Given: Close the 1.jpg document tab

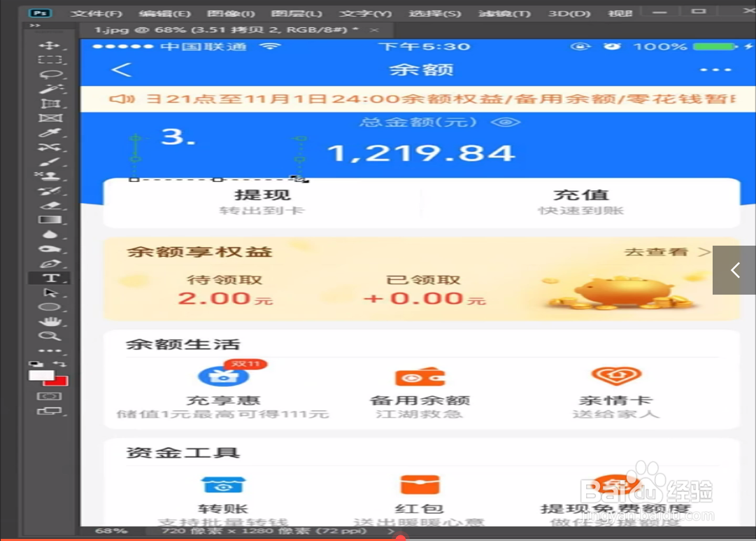Looking at the screenshot, I should point(375,30).
